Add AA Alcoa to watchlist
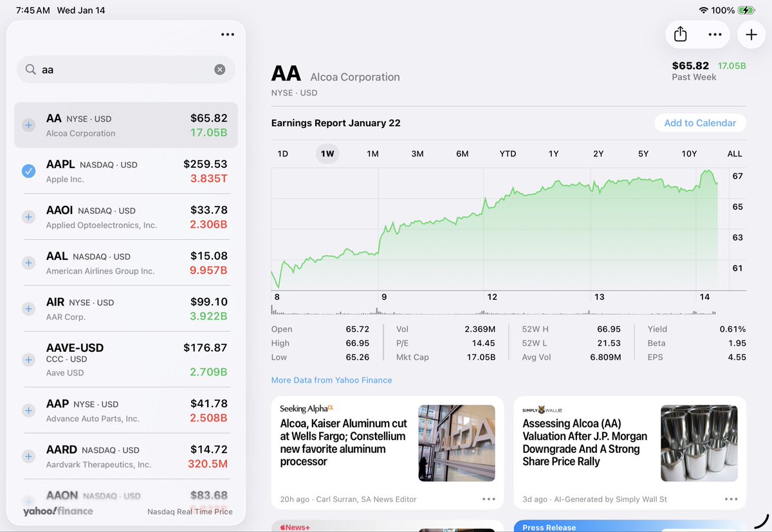 tap(28, 125)
